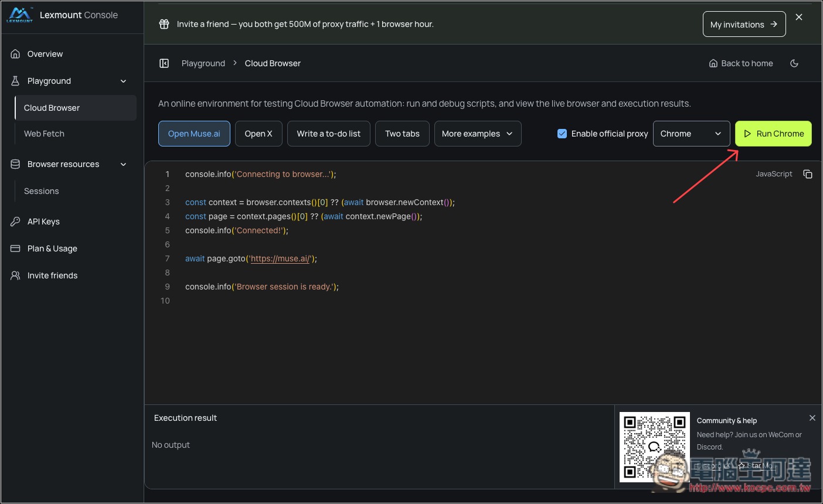The width and height of the screenshot is (823, 504).
Task: Load the Open X example
Action: [x=259, y=134]
